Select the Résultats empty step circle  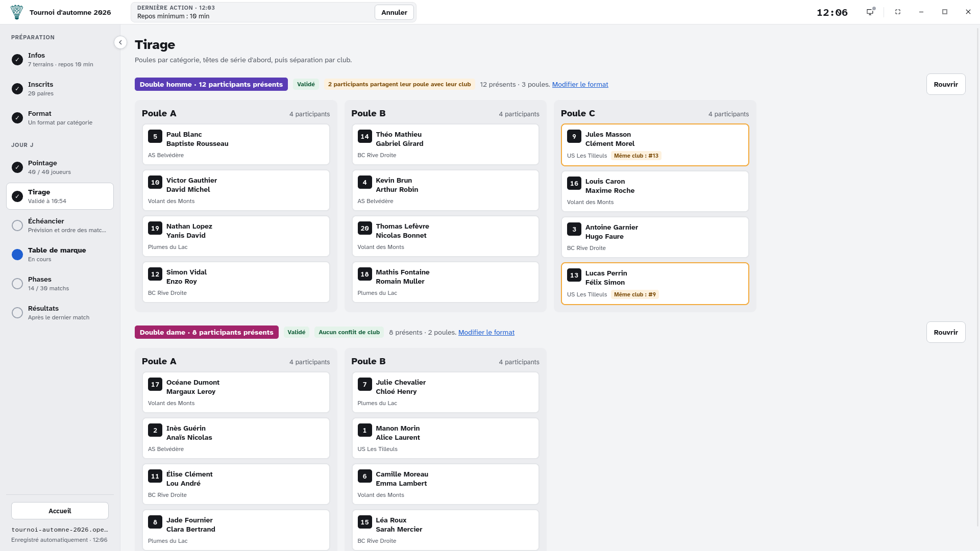point(17,313)
